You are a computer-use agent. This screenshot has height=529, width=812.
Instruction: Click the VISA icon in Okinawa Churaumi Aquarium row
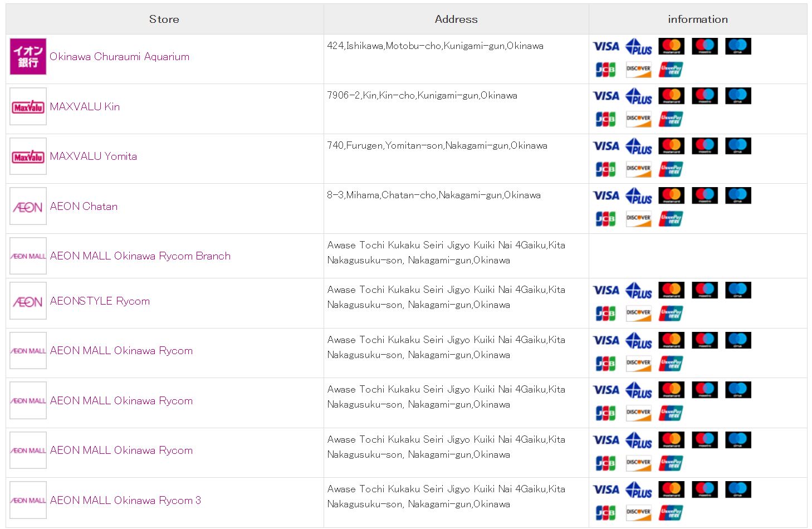606,46
